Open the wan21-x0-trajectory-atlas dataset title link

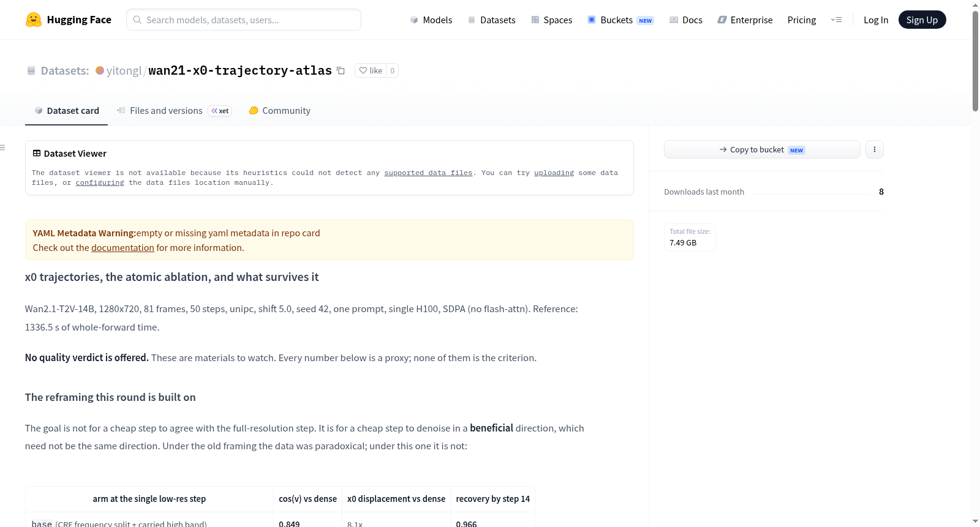(x=240, y=70)
